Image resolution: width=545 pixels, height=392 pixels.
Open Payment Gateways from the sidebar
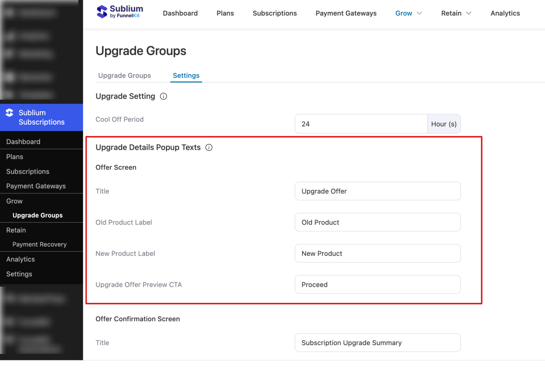point(36,186)
